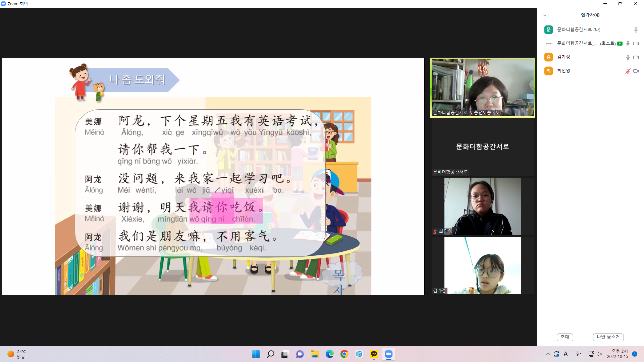Screen dimensions: 644x362
Task: Select participant 최인영 in list
Action: pos(590,71)
